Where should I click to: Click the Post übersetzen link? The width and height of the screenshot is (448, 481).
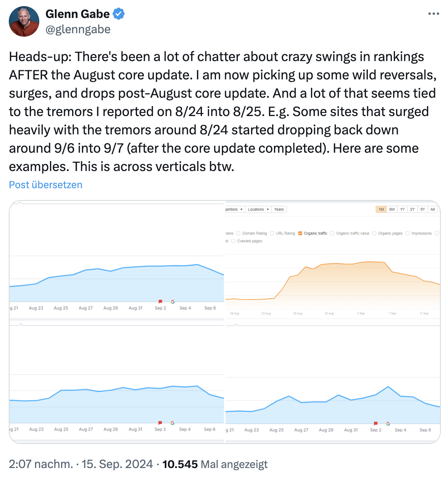pyautogui.click(x=45, y=185)
